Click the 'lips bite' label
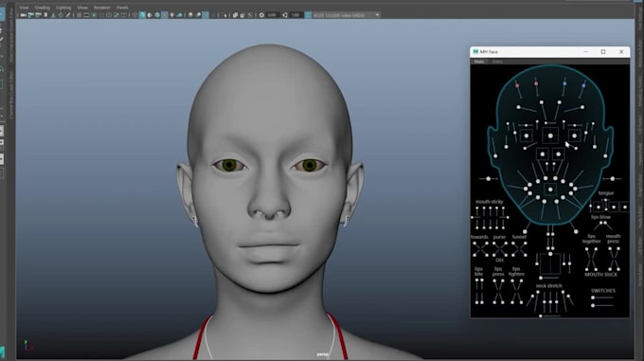The height and width of the screenshot is (361, 644). click(479, 272)
